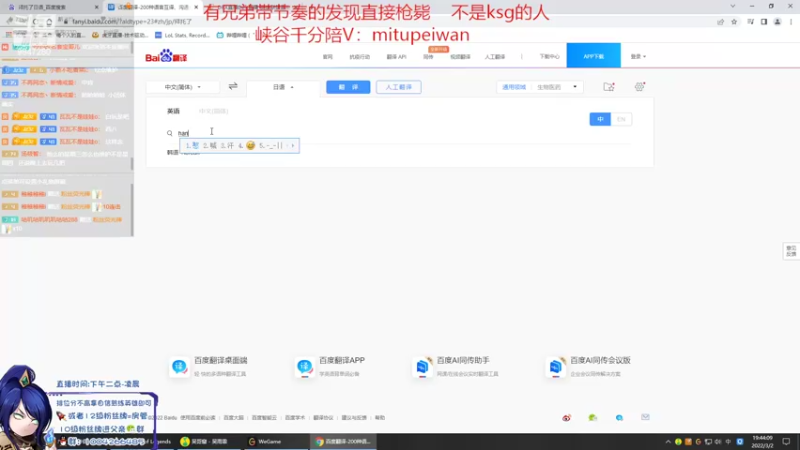This screenshot has width=800, height=450.
Task: Open translation settings gear icon
Action: coord(639,87)
